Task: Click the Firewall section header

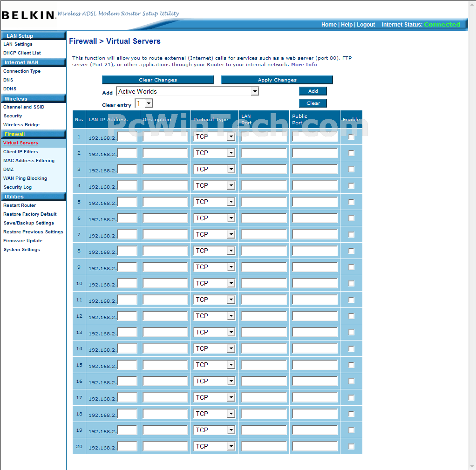Action: (x=34, y=134)
